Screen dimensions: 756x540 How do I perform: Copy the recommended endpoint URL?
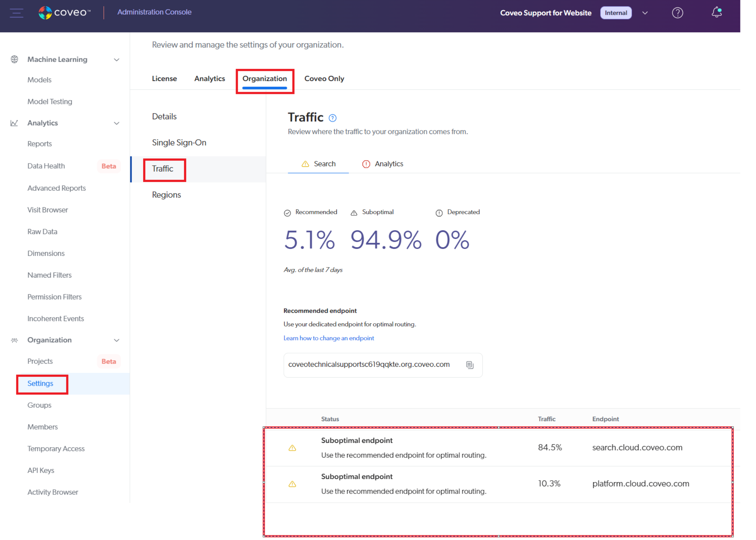tap(470, 365)
